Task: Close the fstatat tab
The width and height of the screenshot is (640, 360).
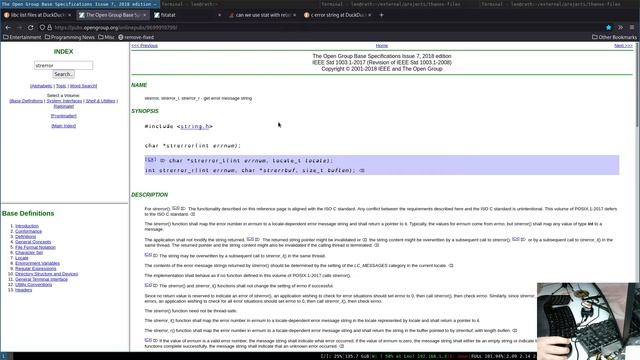Action: coord(220,15)
